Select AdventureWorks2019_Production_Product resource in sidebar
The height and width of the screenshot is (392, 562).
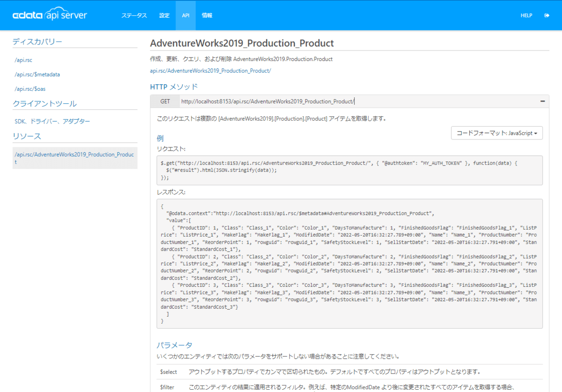[x=75, y=158]
